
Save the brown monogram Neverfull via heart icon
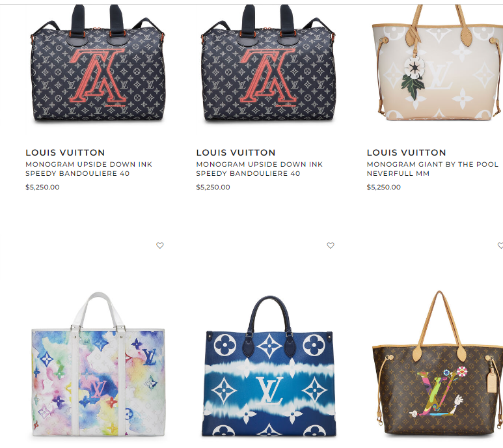tap(500, 245)
